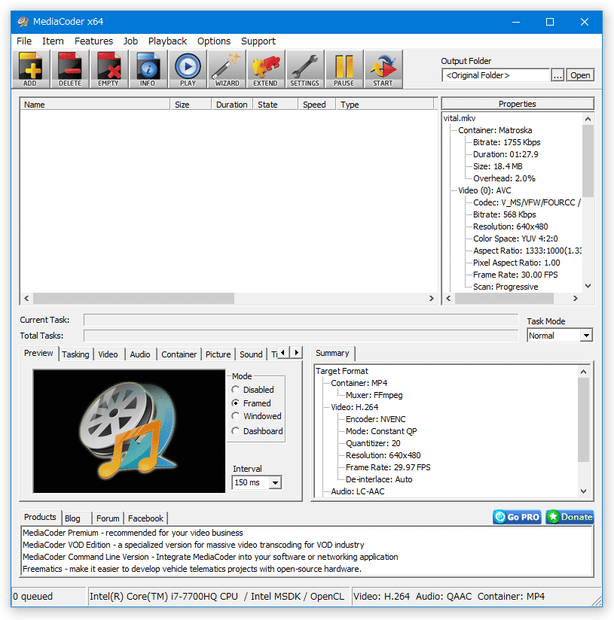The height and width of the screenshot is (620, 614).
Task: Open the INFO toolbar icon
Action: click(148, 69)
